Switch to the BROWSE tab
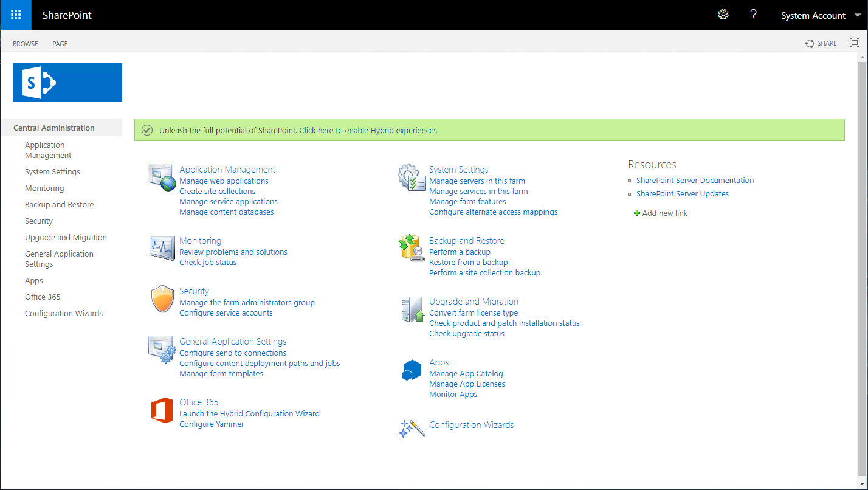This screenshot has width=868, height=490. click(x=25, y=43)
